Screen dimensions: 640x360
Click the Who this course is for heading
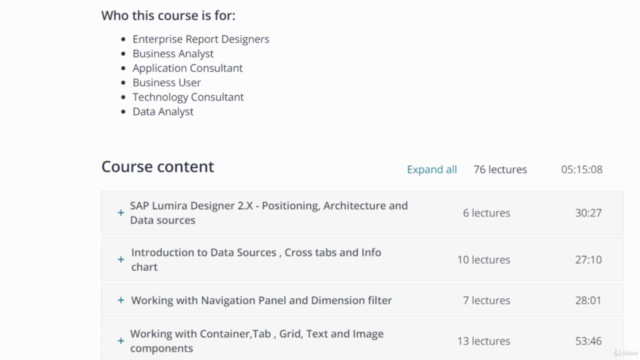click(x=168, y=16)
